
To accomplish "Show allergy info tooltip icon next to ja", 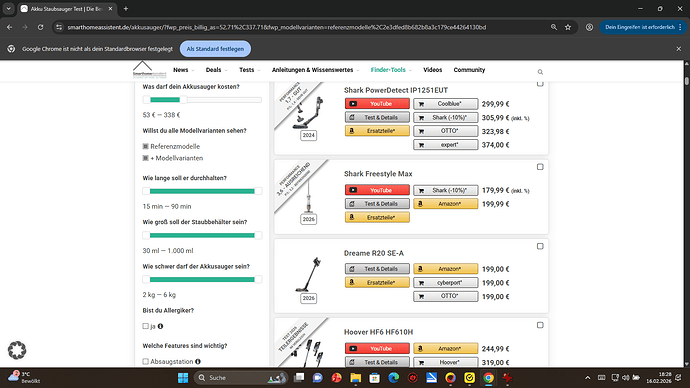I will [x=161, y=326].
